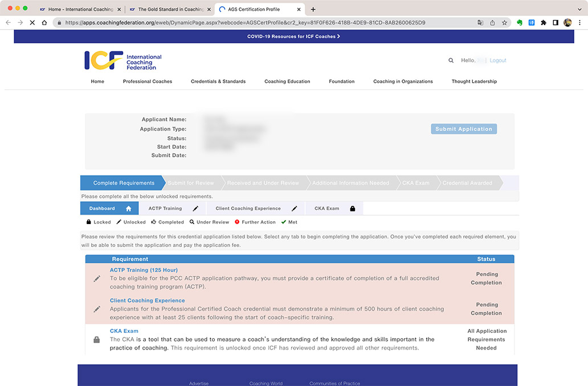Click the ICF logo in header
Viewport: 588px width, 386px height.
(123, 60)
